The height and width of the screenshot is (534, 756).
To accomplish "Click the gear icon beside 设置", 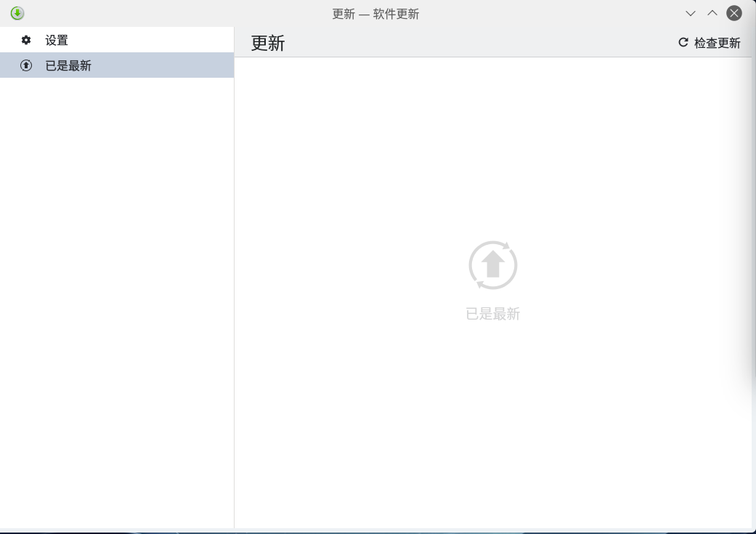I will tap(26, 41).
